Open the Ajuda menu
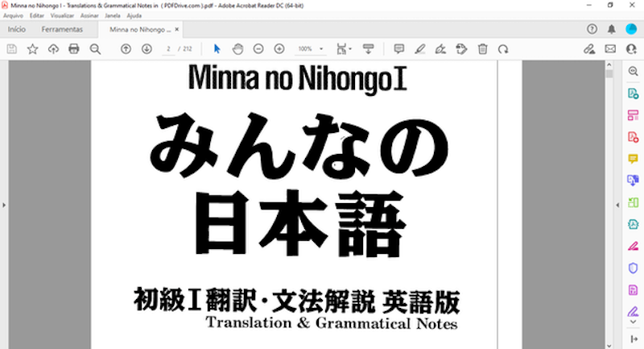This screenshot has width=644, height=349. tap(134, 15)
